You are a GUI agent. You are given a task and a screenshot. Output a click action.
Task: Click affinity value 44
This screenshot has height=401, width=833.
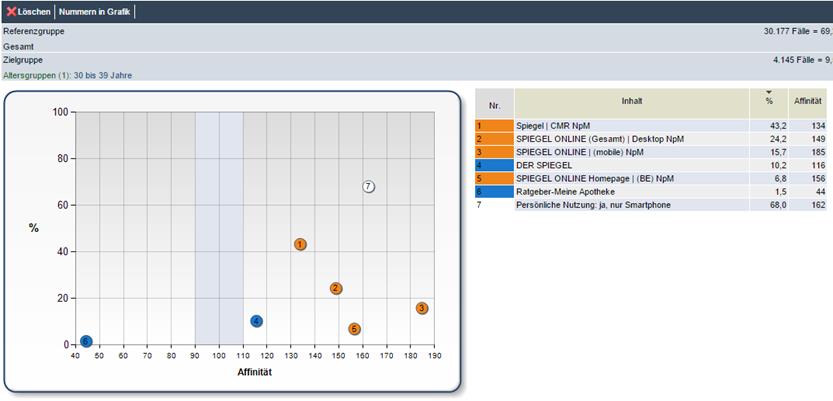tap(821, 192)
